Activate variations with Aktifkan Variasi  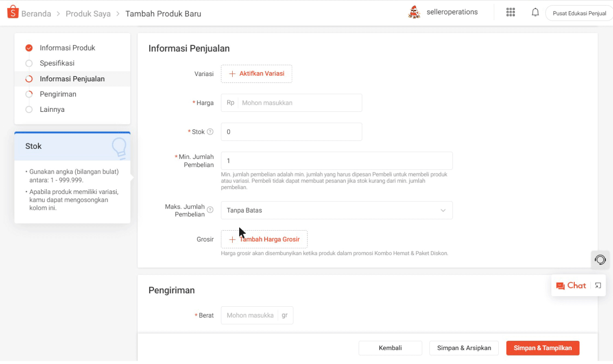tap(256, 74)
